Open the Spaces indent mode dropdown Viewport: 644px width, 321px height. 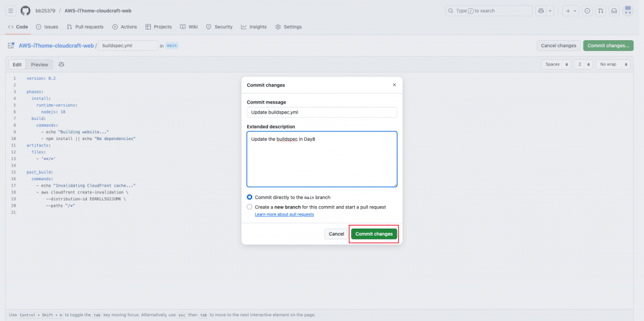[556, 65]
